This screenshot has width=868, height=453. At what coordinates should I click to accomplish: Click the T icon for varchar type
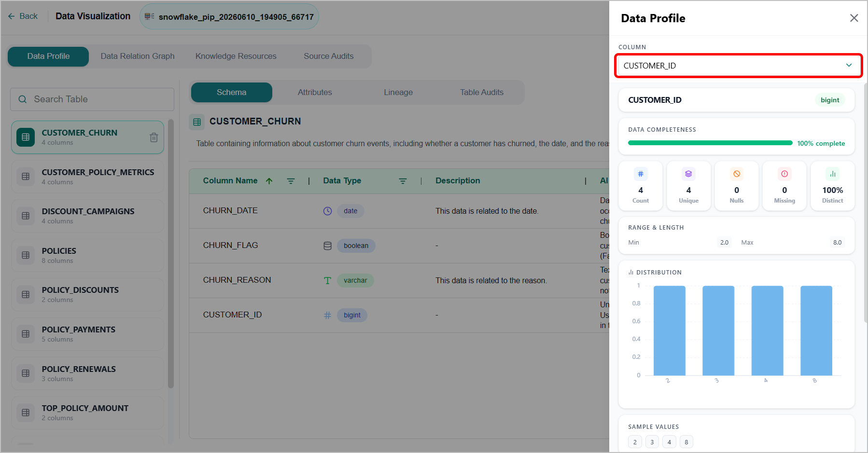[x=327, y=280]
